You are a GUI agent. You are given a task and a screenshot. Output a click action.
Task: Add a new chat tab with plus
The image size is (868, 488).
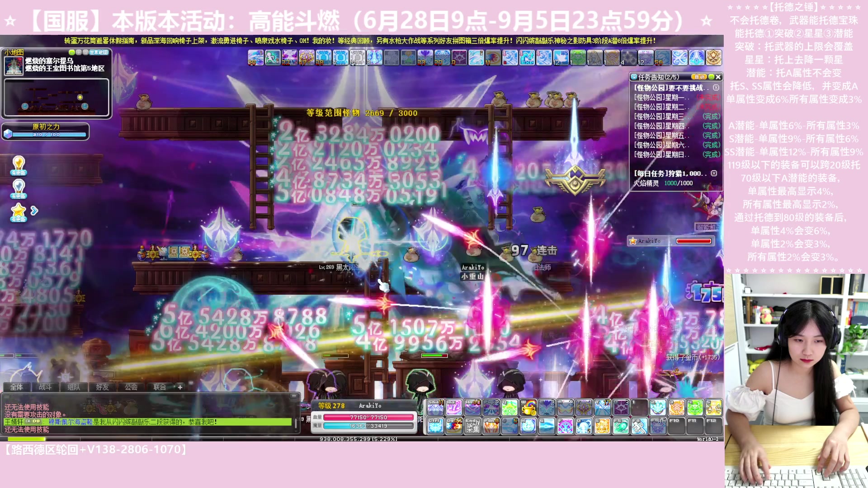tap(180, 387)
